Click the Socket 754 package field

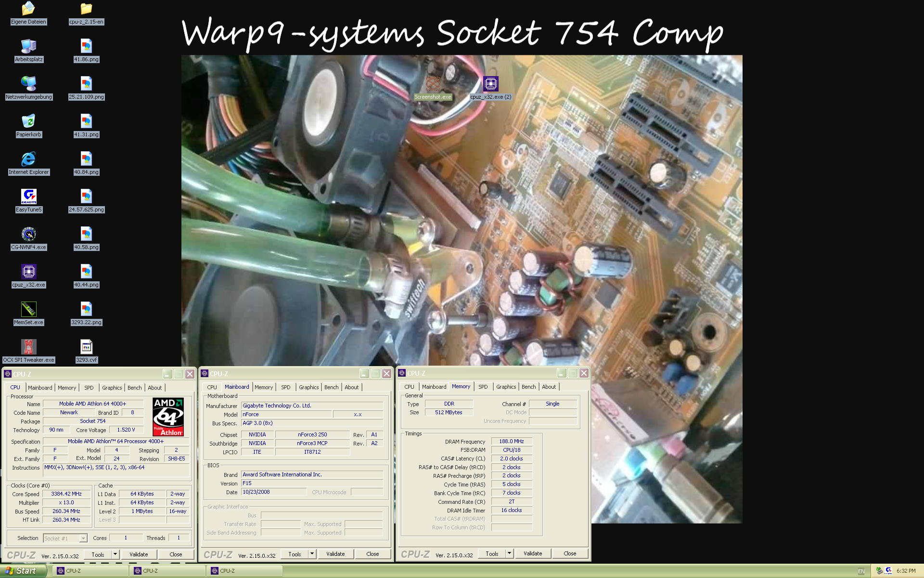point(93,421)
